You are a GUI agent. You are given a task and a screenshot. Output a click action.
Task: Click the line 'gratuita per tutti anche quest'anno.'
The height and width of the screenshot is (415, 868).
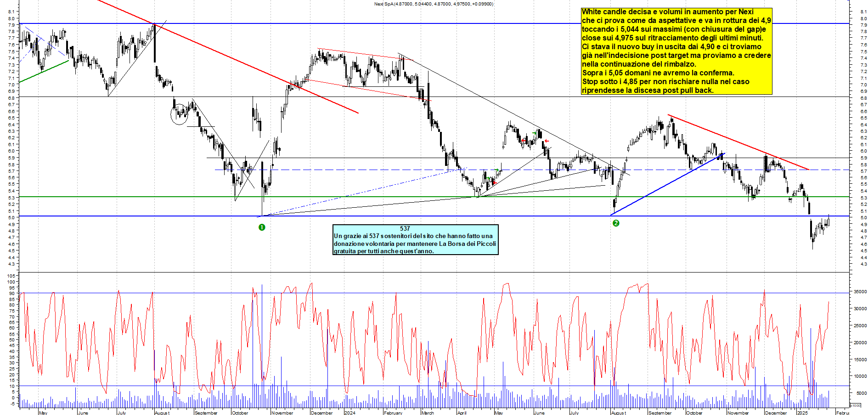383,251
